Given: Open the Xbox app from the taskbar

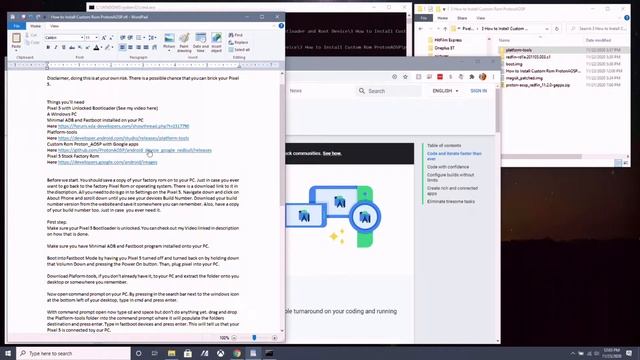Looking at the screenshot, I should [220, 353].
